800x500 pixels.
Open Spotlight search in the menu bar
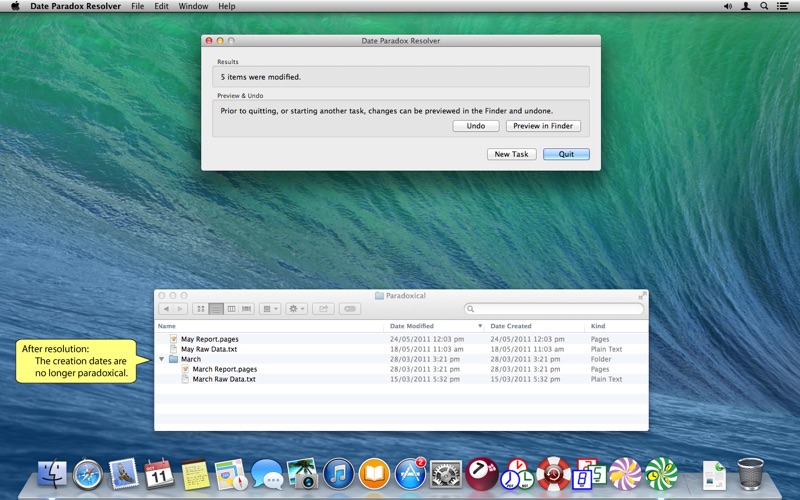[x=764, y=6]
